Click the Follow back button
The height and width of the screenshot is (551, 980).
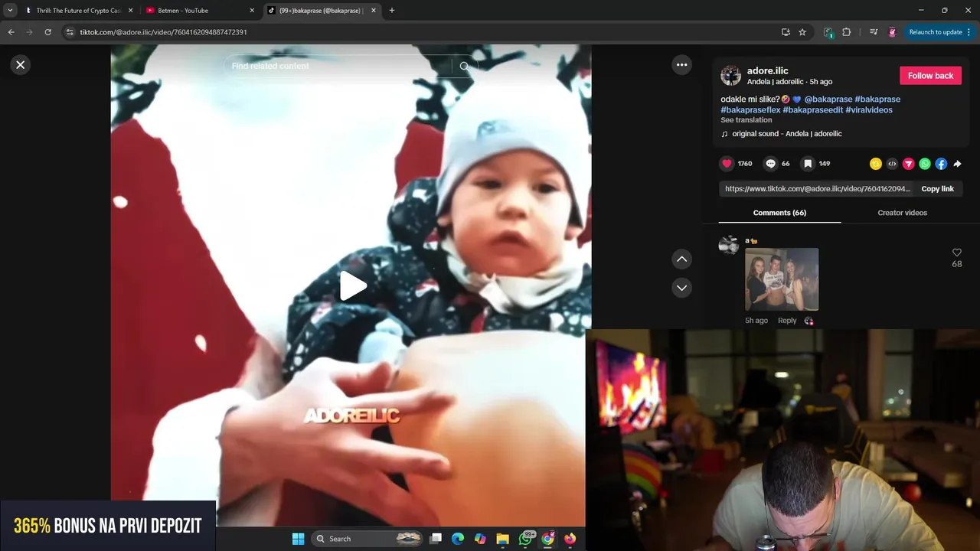(x=930, y=76)
